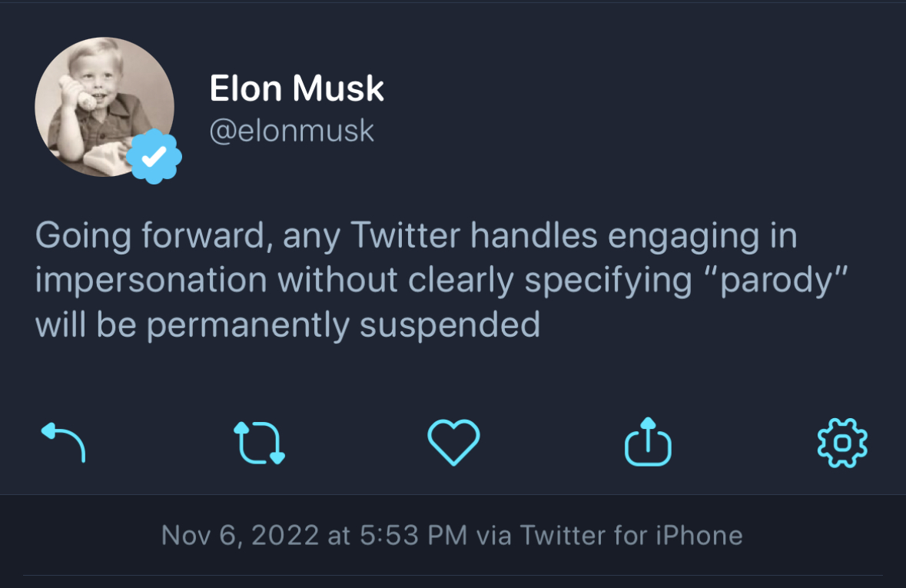This screenshot has height=588, width=906.
Task: Reply to Elon Musk's tweet
Action: [62, 441]
